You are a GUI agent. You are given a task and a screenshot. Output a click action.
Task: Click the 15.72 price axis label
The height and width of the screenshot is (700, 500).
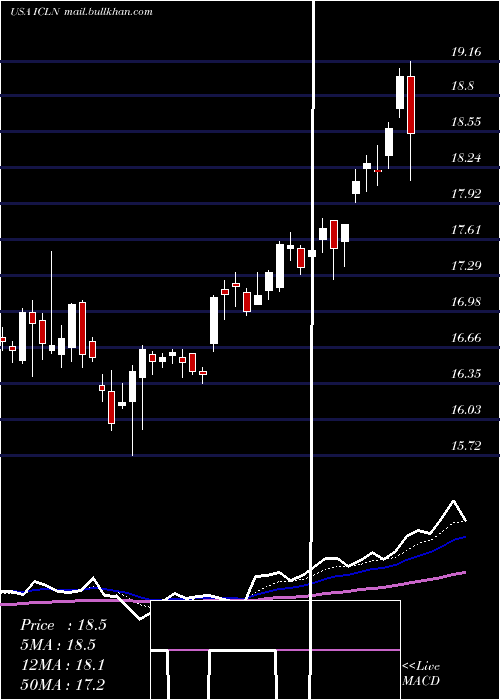pos(466,446)
